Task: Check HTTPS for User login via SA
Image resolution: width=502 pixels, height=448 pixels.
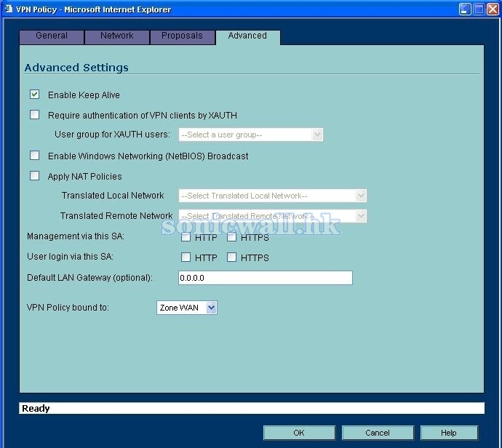Action: [232, 257]
